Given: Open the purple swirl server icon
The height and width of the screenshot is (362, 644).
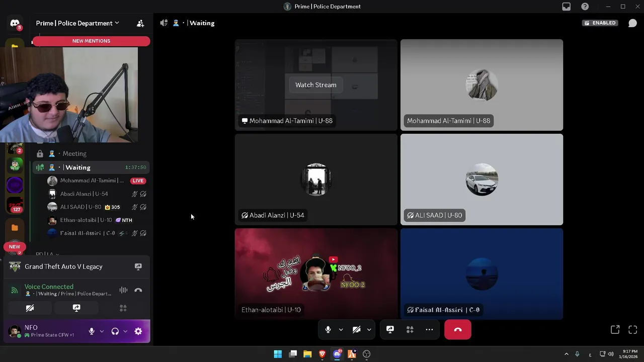Looking at the screenshot, I should (x=15, y=185).
